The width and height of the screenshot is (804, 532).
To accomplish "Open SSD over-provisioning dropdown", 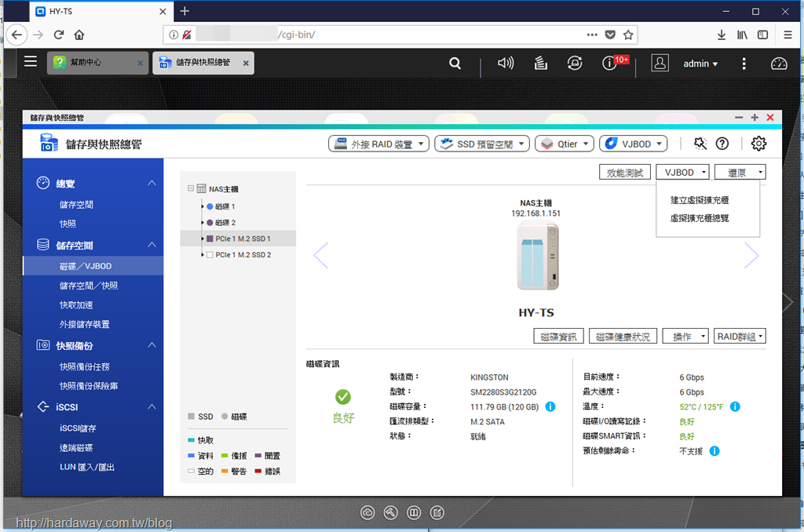I will 482,144.
